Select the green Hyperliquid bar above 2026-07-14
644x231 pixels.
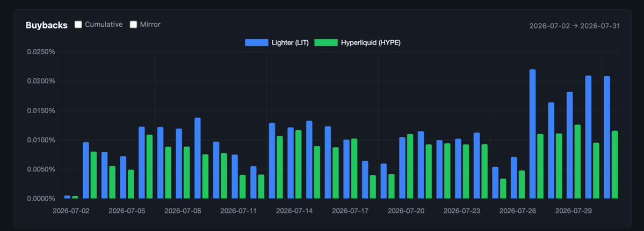298,165
